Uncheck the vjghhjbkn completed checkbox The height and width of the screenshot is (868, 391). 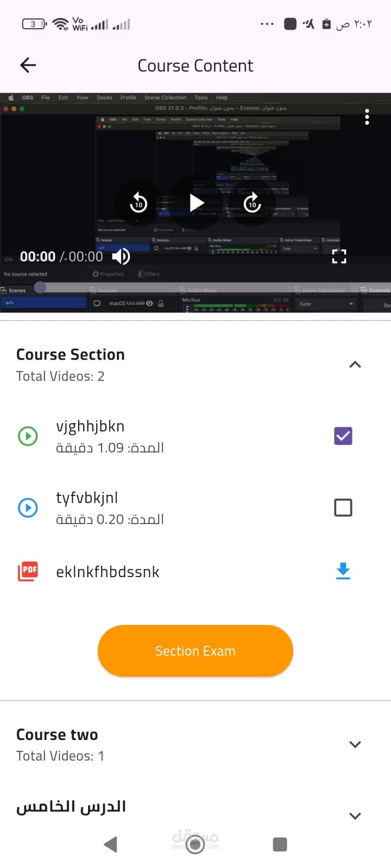tap(343, 436)
